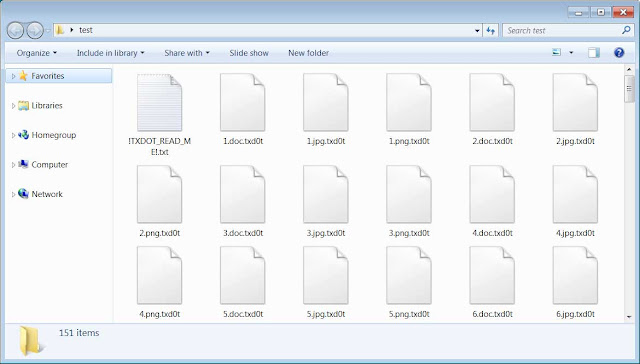This screenshot has height=364, width=640.
Task: Click inside the Search test field
Action: click(x=562, y=30)
